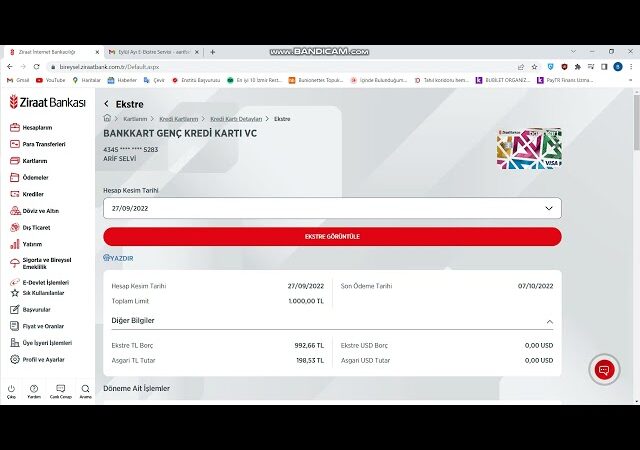Viewport: 640px width, 450px height.
Task: Open Canlı Destek live support
Action: point(60,389)
